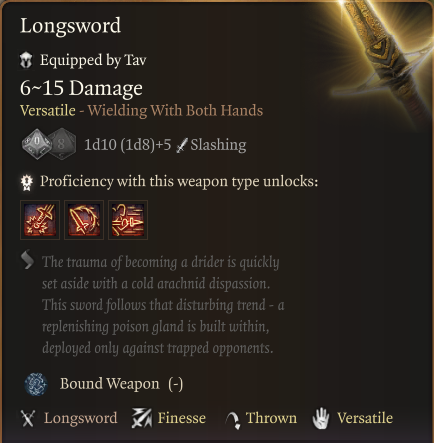Click the Versatile hand icon
This screenshot has width=434, height=443.
pos(321,418)
